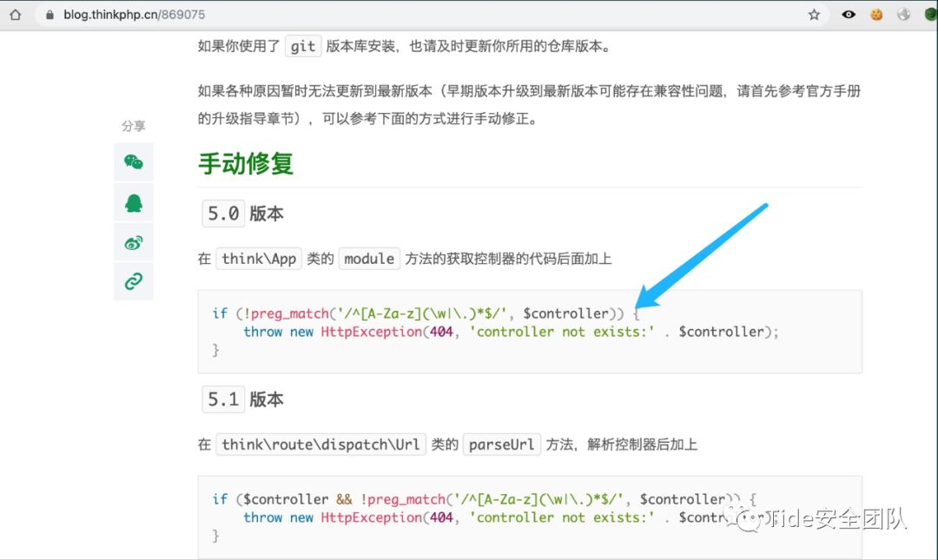Click the 5.1 版本 subheading

(x=243, y=399)
